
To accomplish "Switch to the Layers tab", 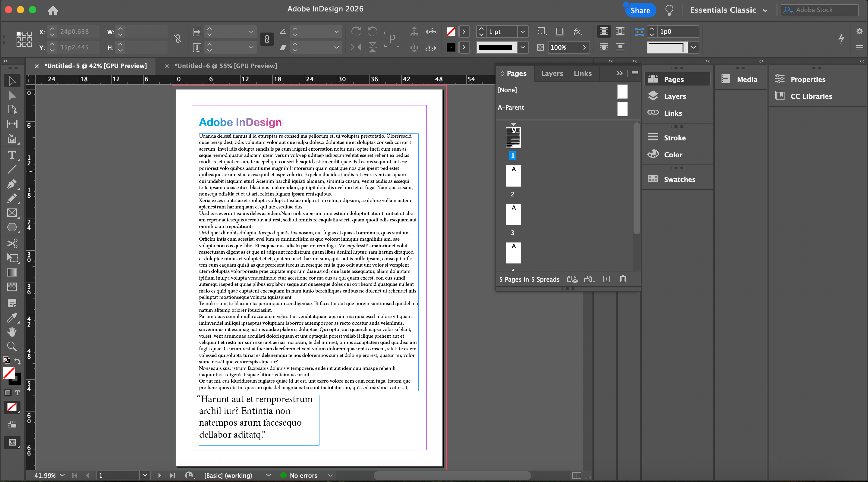I will click(552, 74).
